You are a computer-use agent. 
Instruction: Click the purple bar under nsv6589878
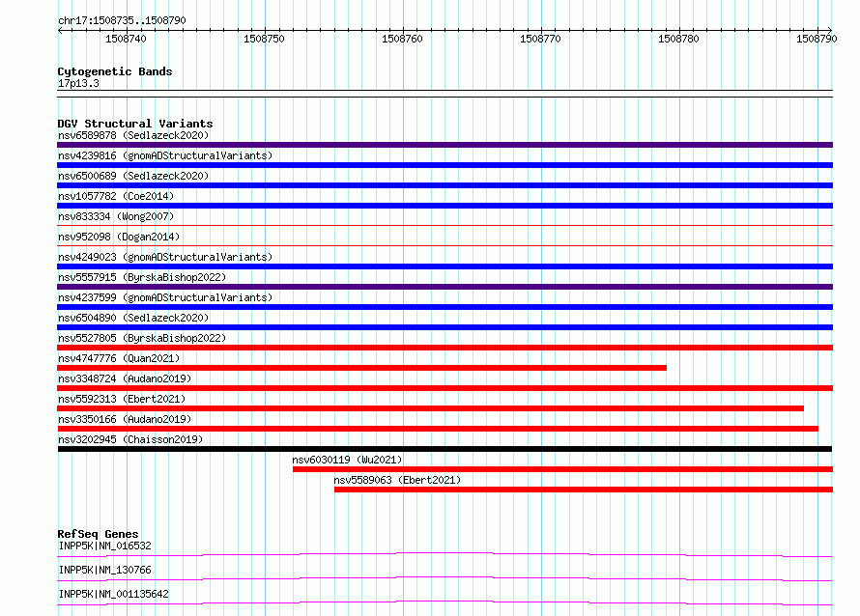444,145
